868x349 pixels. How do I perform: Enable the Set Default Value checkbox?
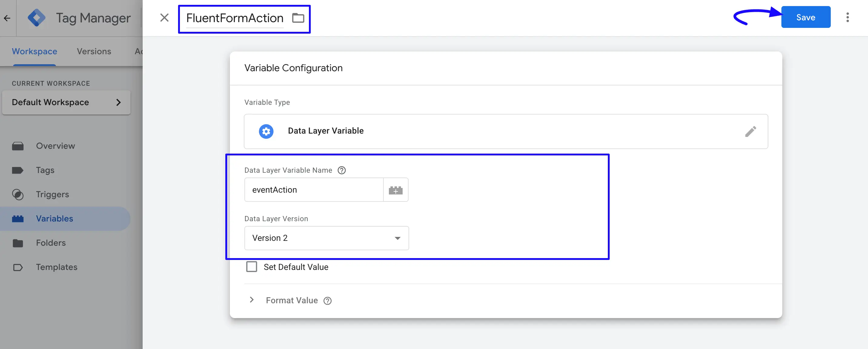click(x=251, y=267)
